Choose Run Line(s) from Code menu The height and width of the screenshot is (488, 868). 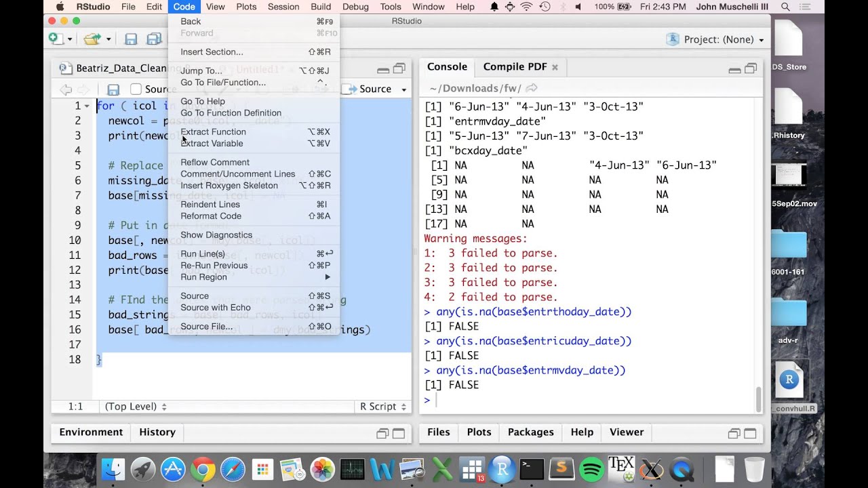click(x=254, y=253)
